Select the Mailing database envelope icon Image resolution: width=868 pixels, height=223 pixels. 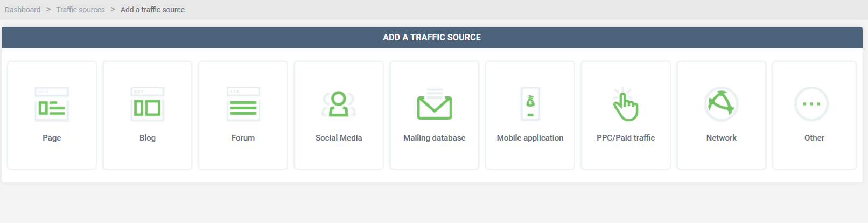click(435, 104)
